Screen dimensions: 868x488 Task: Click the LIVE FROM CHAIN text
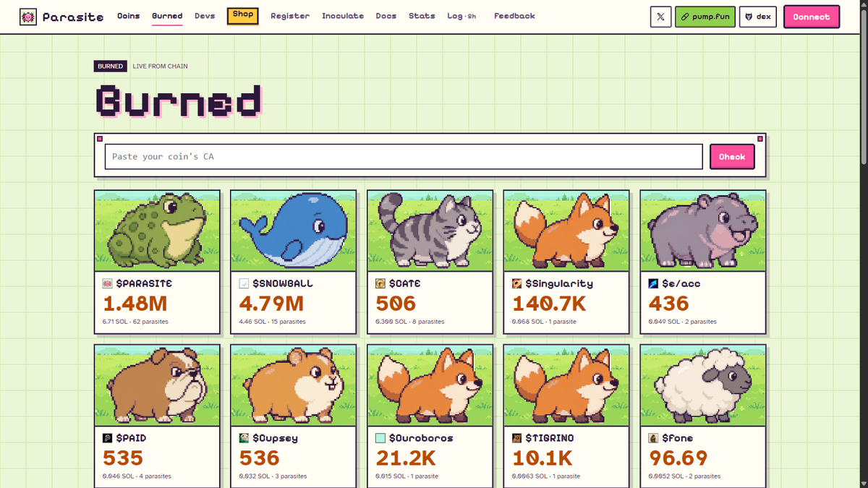point(161,67)
